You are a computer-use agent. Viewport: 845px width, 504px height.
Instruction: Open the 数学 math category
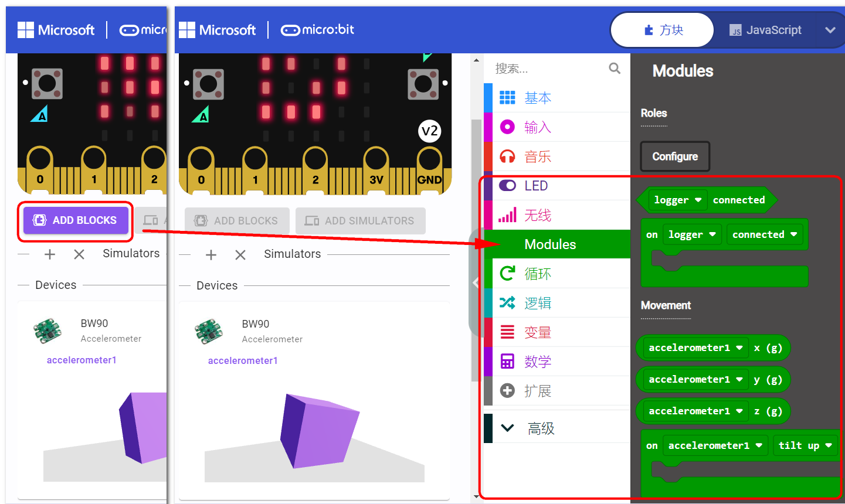pos(537,362)
